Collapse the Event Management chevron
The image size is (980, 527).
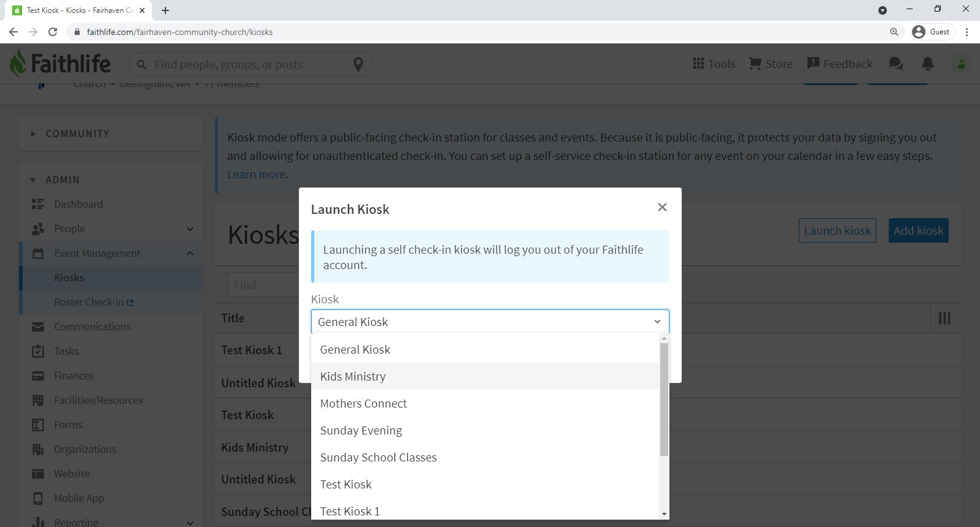pos(190,253)
